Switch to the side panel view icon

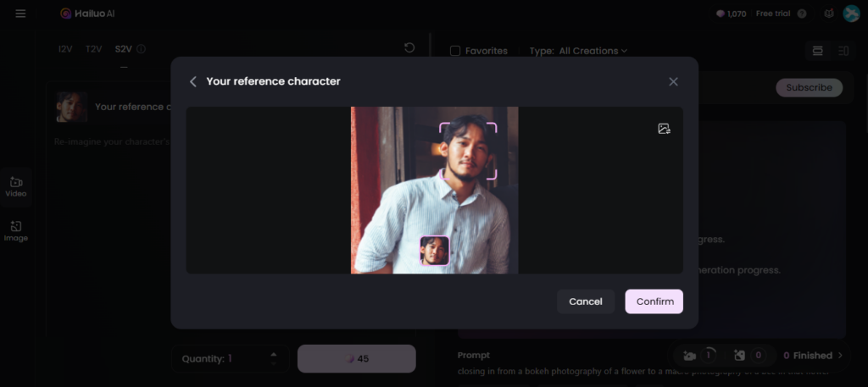[843, 51]
